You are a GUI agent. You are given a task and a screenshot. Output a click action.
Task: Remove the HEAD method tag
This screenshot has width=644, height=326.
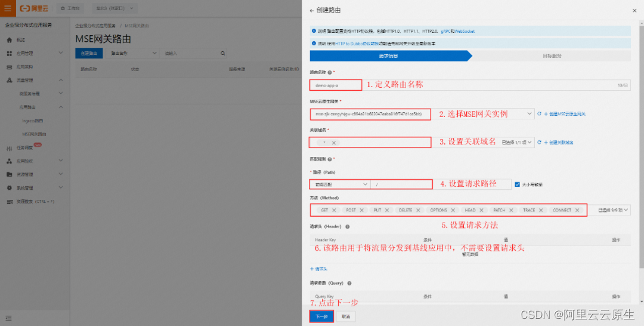(481, 210)
